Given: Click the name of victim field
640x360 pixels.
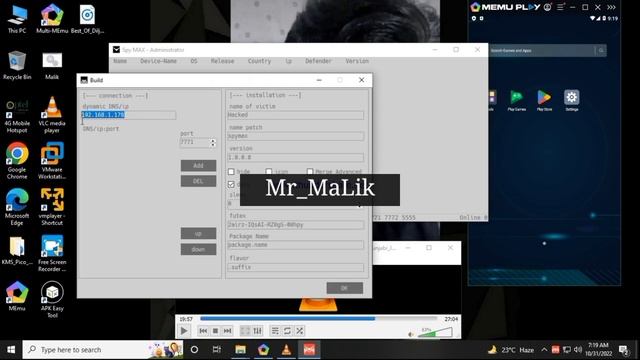Looking at the screenshot, I should coord(296,115).
